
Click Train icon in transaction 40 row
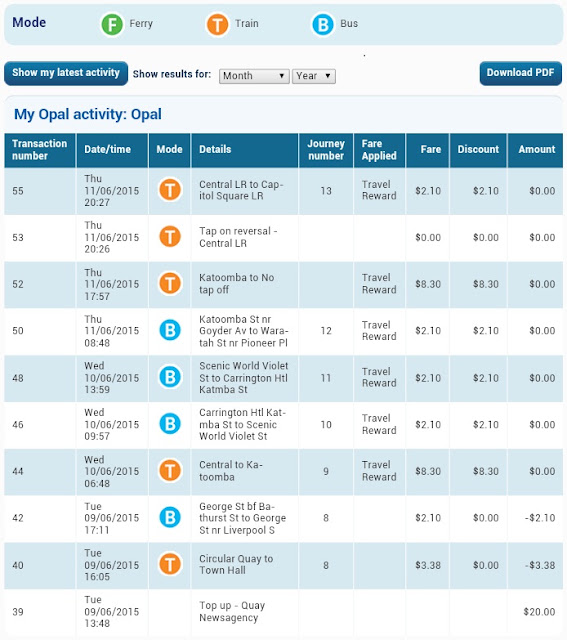tap(170, 564)
